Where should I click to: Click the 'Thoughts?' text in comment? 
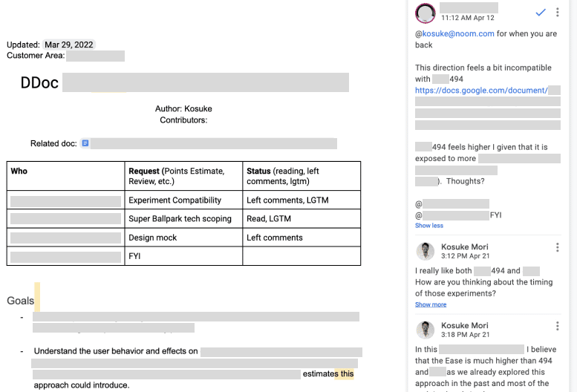click(465, 181)
